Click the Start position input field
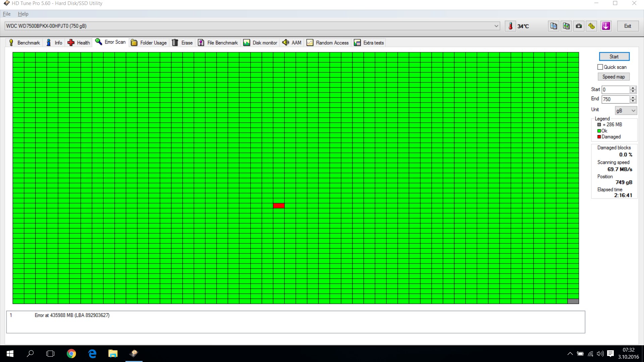 coord(615,89)
